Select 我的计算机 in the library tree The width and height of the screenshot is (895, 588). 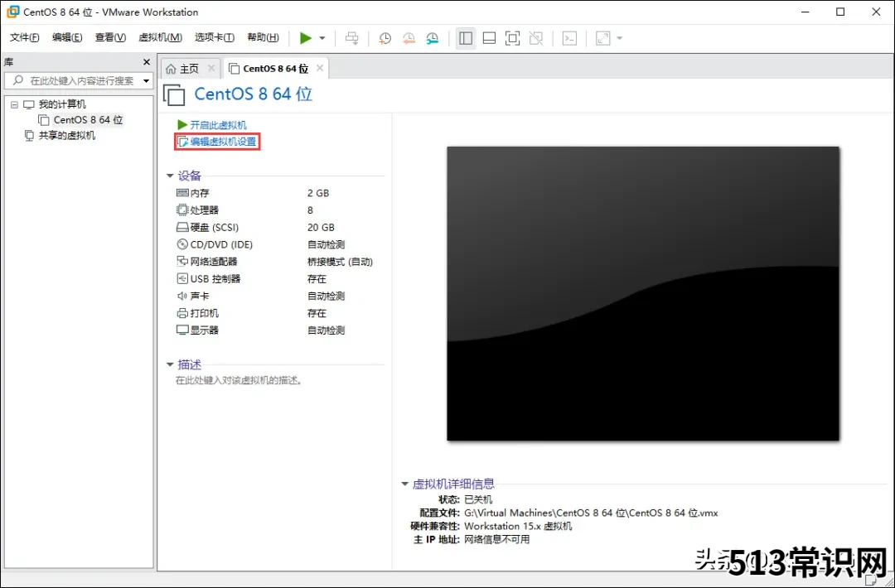pyautogui.click(x=62, y=104)
